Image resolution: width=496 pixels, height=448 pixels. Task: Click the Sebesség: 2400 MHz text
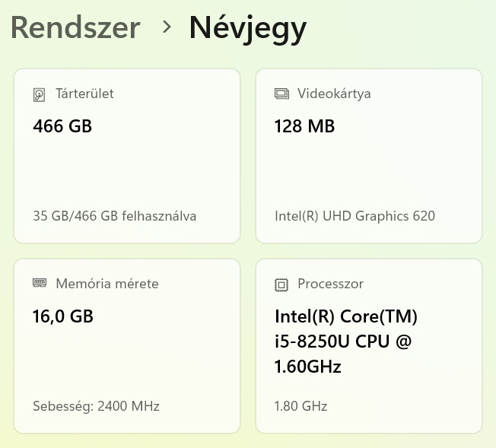pos(97,405)
